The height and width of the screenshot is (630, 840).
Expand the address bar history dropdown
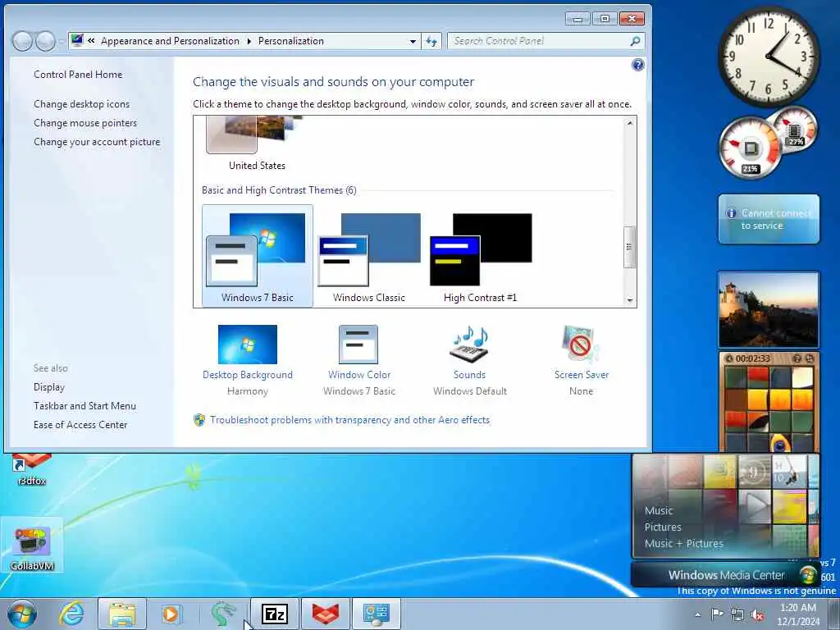click(x=413, y=41)
